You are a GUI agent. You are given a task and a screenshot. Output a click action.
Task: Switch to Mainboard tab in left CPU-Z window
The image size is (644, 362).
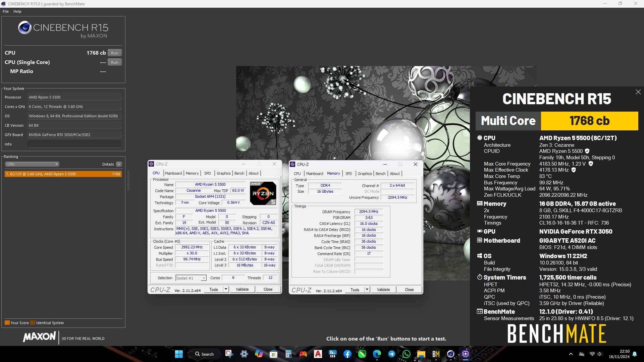point(173,173)
